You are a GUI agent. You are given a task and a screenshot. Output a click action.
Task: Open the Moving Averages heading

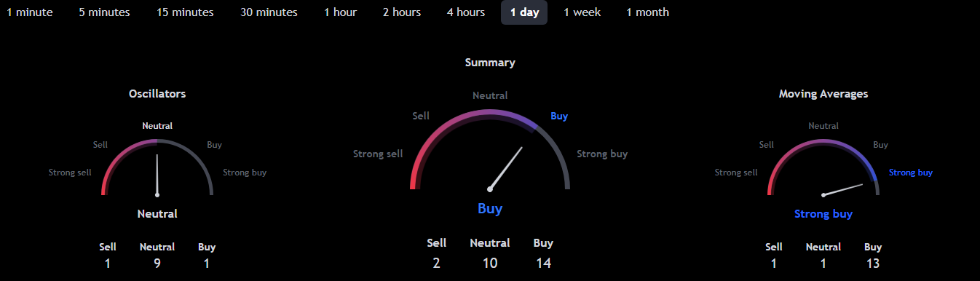point(823,94)
